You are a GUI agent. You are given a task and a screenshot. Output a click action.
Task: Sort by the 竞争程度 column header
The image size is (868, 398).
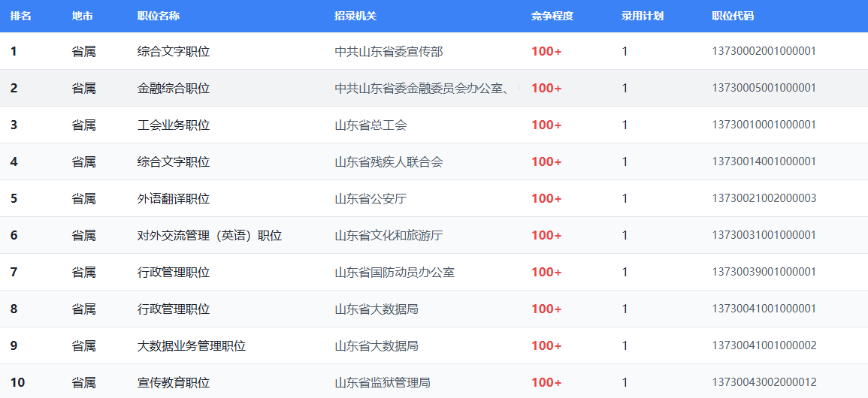click(552, 16)
